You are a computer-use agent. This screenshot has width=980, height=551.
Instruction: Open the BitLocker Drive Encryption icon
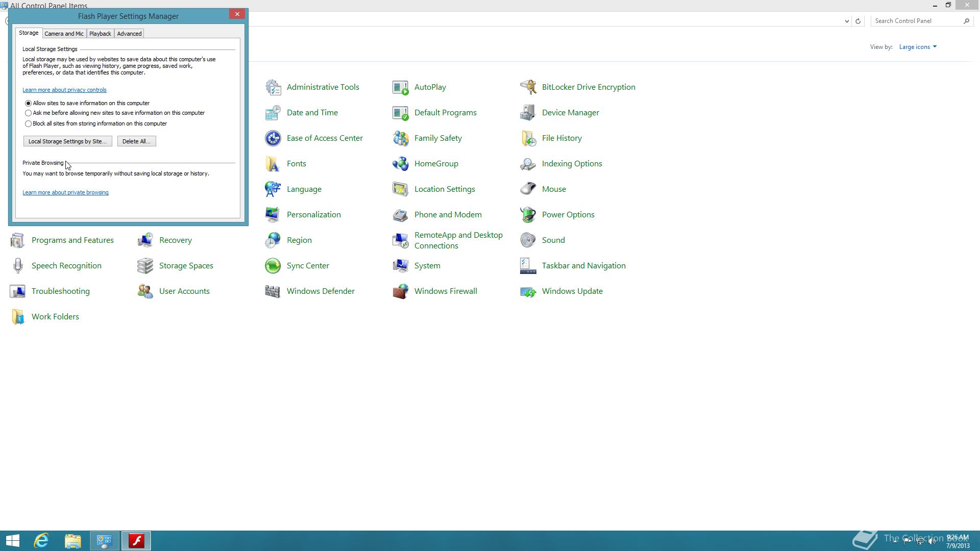click(x=528, y=87)
